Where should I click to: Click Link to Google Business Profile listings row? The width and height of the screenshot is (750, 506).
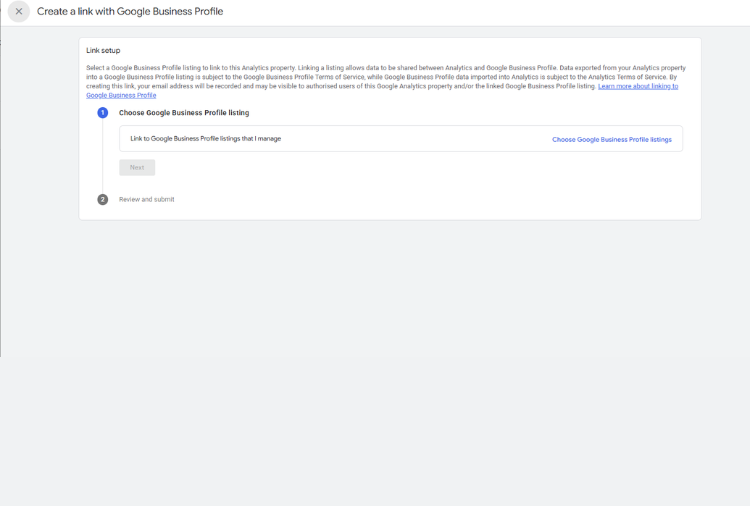[x=401, y=139]
